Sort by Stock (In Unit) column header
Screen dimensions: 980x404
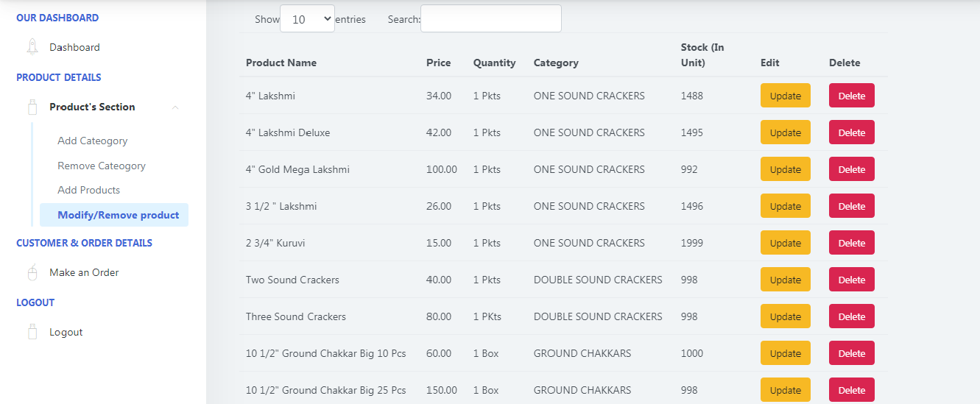click(x=702, y=55)
